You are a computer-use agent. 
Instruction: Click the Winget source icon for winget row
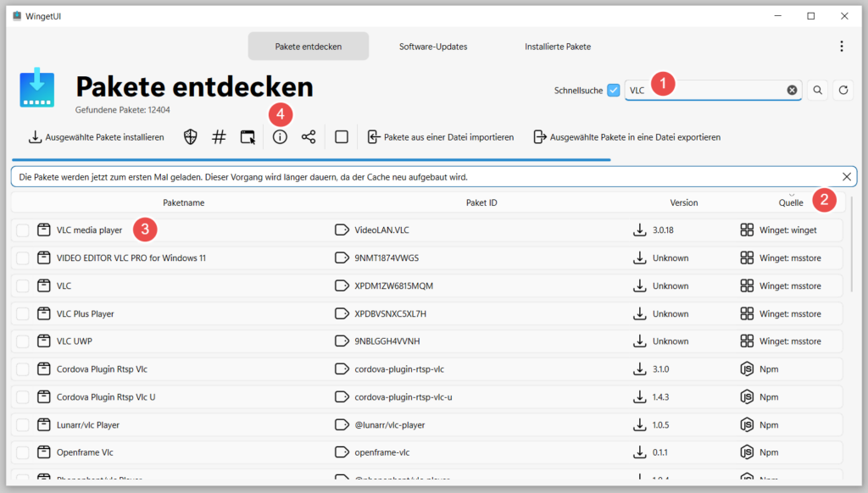pos(747,230)
